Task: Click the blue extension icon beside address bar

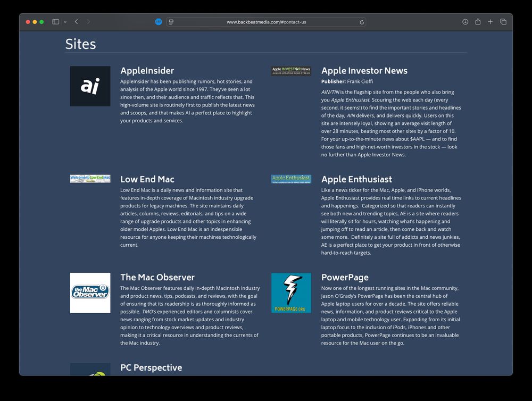Action: pos(159,22)
